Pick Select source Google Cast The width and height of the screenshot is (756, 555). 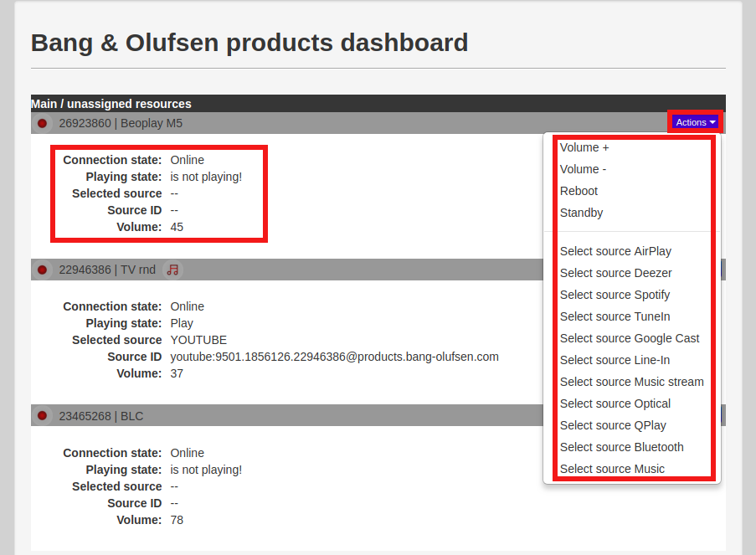coord(630,338)
